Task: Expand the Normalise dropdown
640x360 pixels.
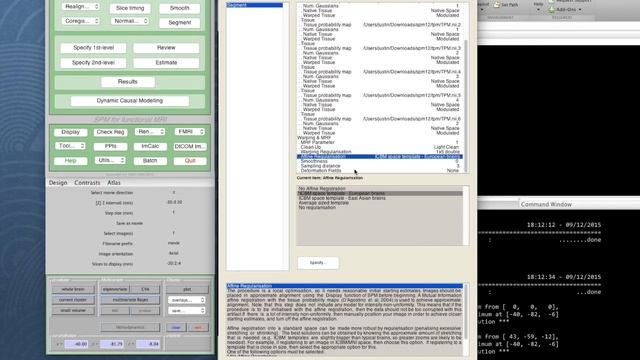Action: point(130,21)
